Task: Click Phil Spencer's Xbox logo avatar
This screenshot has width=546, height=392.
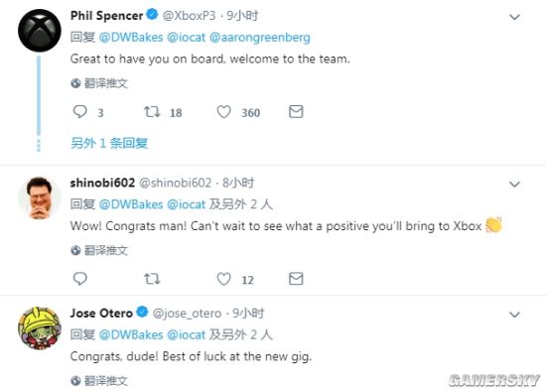Action: pyautogui.click(x=40, y=31)
